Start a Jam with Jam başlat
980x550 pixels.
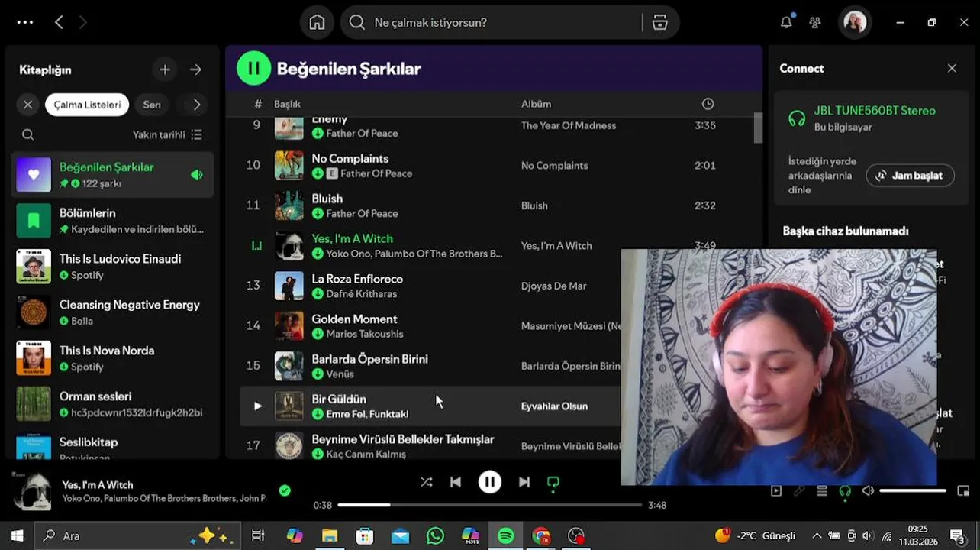[x=910, y=175]
